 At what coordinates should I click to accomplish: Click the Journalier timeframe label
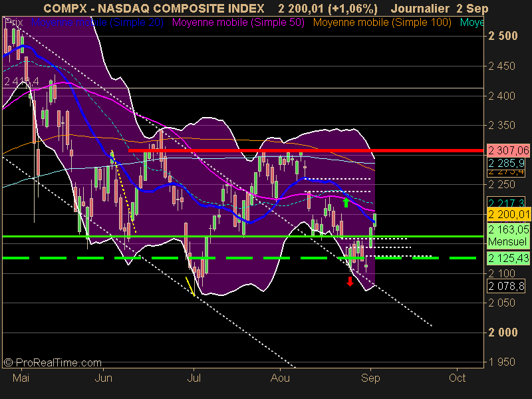coord(420,8)
